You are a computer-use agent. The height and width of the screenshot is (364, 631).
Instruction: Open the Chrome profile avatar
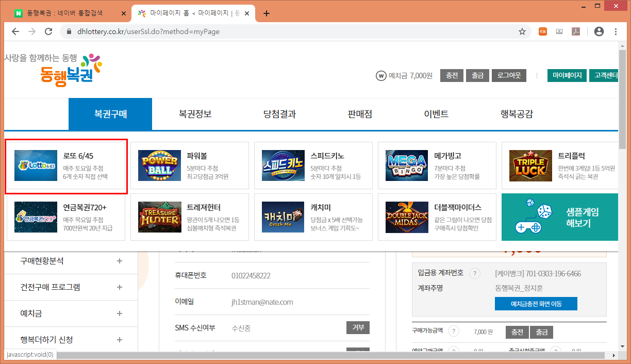[x=599, y=31]
